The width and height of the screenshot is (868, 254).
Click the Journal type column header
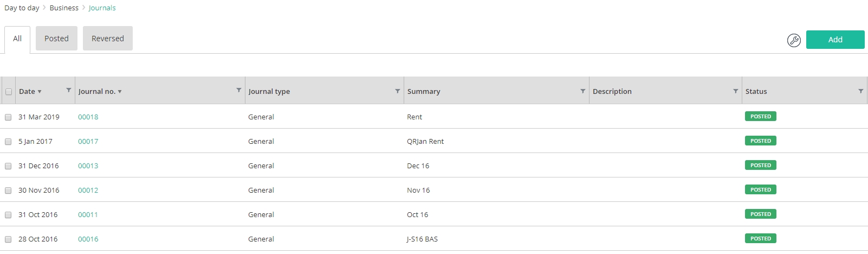(x=269, y=91)
